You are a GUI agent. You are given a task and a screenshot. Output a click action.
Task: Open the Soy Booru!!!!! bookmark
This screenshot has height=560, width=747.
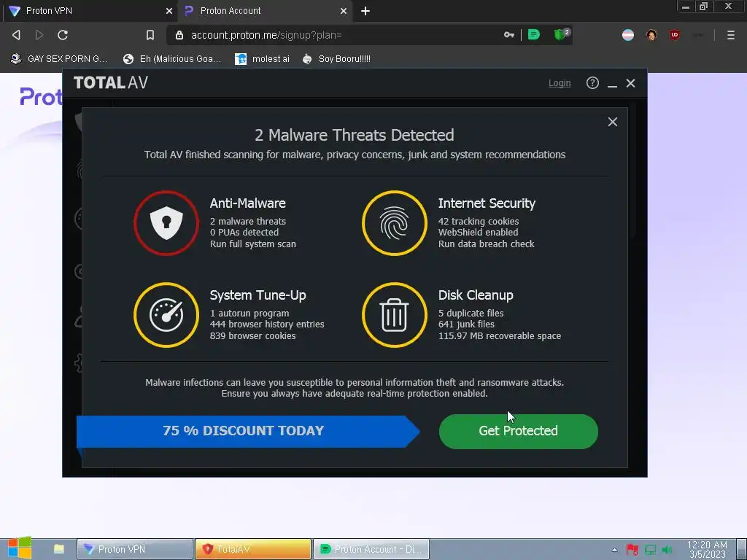click(x=336, y=59)
